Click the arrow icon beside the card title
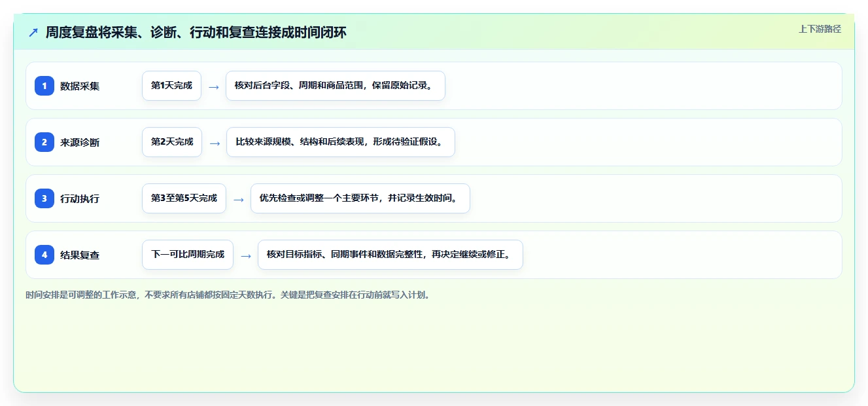868x406 pixels. 33,32
